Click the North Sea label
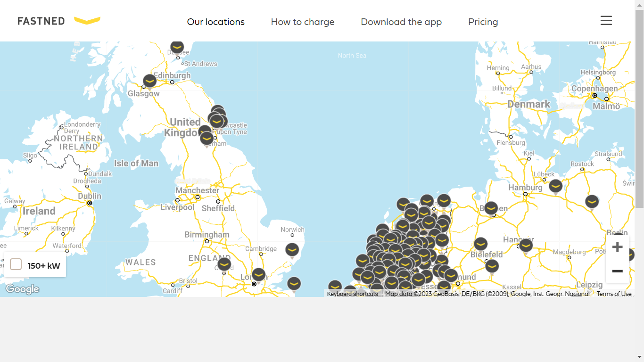Image resolution: width=644 pixels, height=362 pixels. [352, 56]
